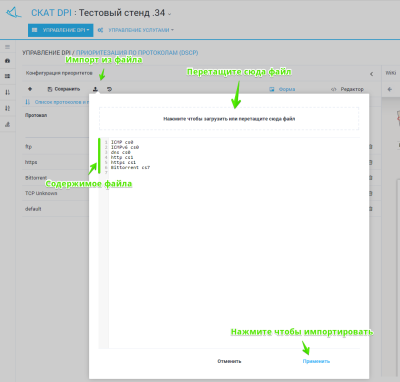Select the ftp protocol row
This screenshot has height=382, width=400.
(55, 147)
